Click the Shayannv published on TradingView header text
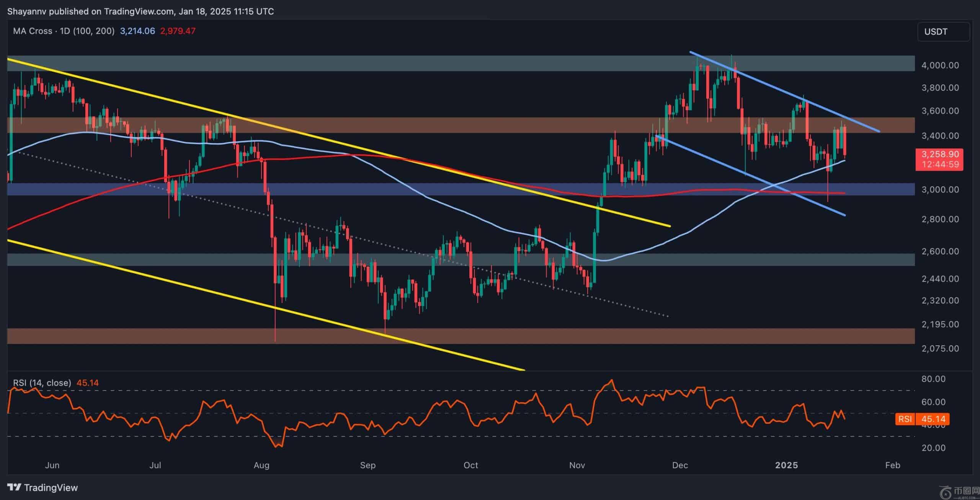Viewport: 980px width, 500px height. [x=140, y=11]
